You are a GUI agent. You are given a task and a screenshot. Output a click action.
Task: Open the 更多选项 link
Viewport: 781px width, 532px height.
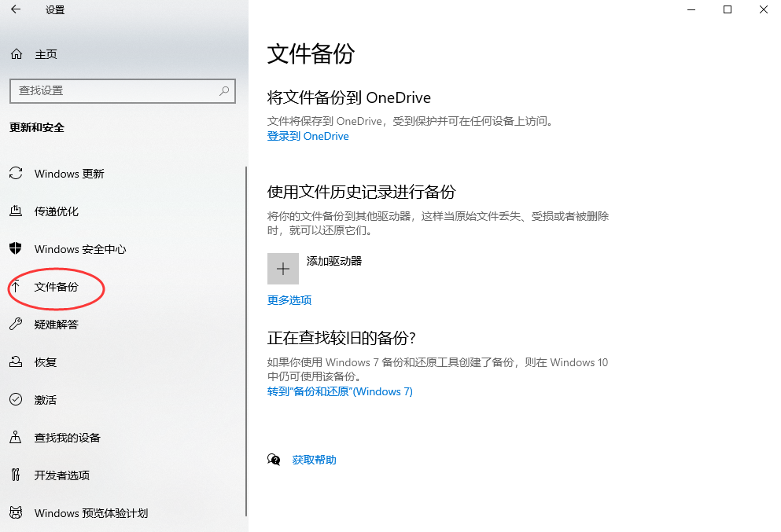(289, 300)
